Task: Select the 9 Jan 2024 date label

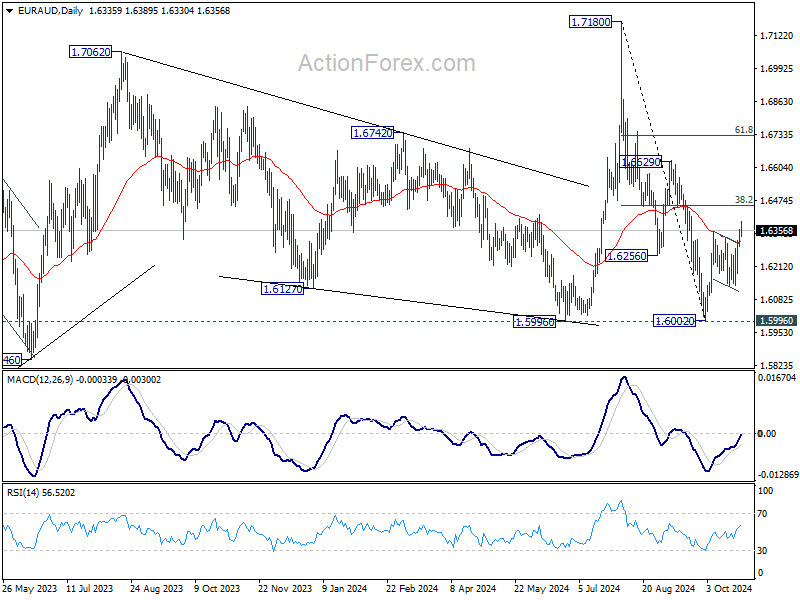Action: [x=344, y=588]
